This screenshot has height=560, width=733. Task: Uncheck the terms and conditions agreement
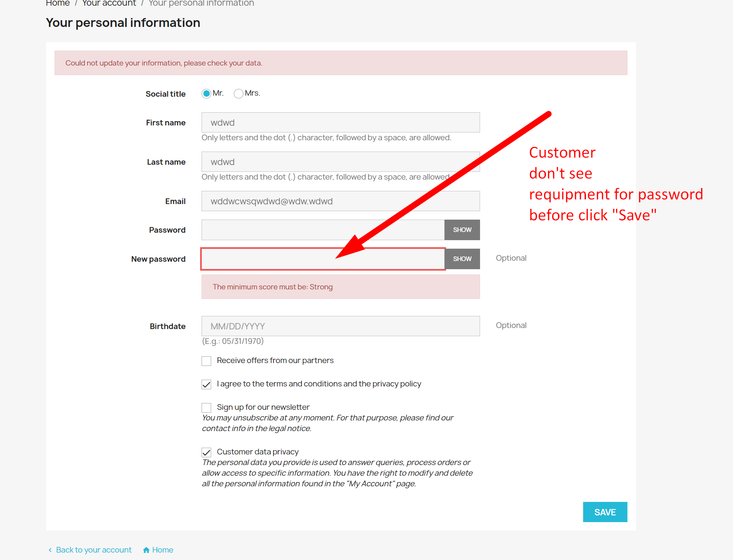206,384
